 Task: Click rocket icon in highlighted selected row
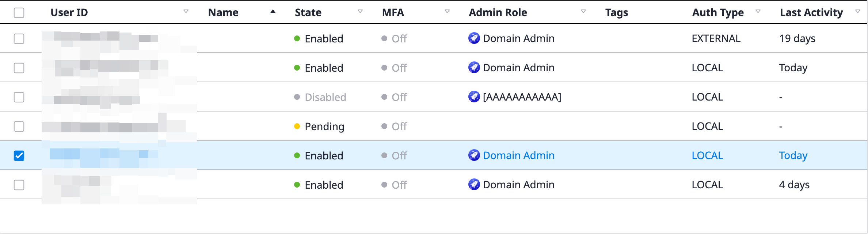point(474,155)
